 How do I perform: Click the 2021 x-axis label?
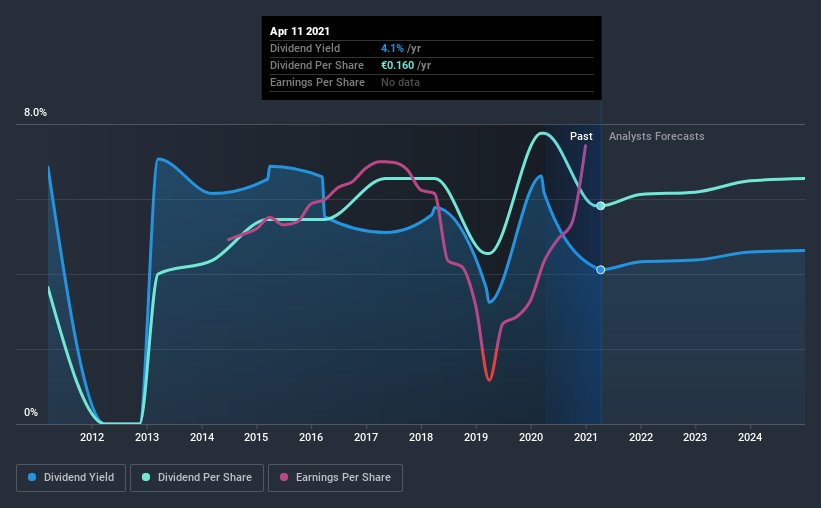[x=585, y=437]
